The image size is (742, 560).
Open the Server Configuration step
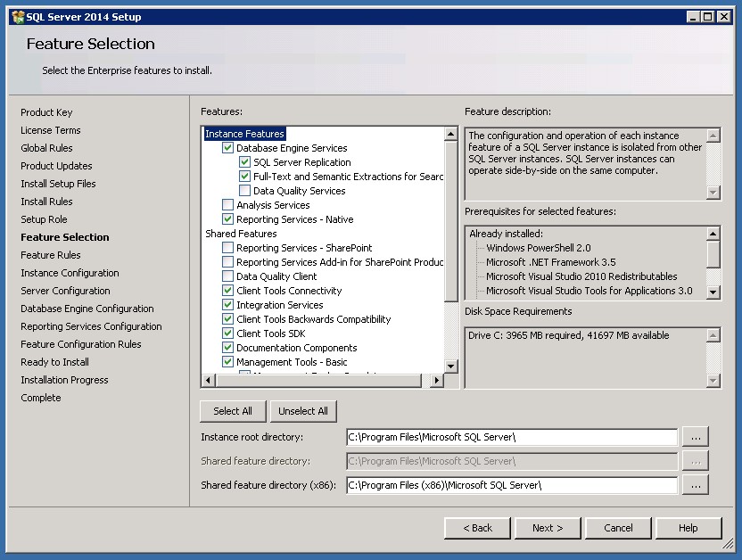pyautogui.click(x=65, y=291)
